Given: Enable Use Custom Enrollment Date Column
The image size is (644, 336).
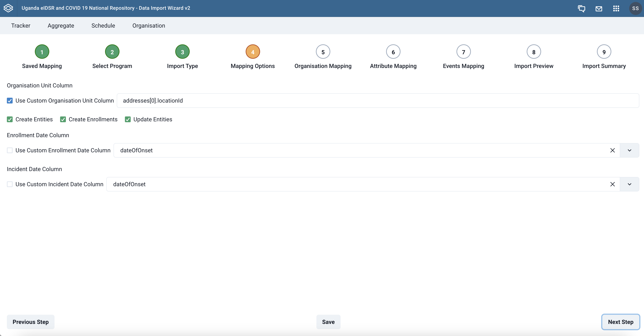Looking at the screenshot, I should 10,150.
